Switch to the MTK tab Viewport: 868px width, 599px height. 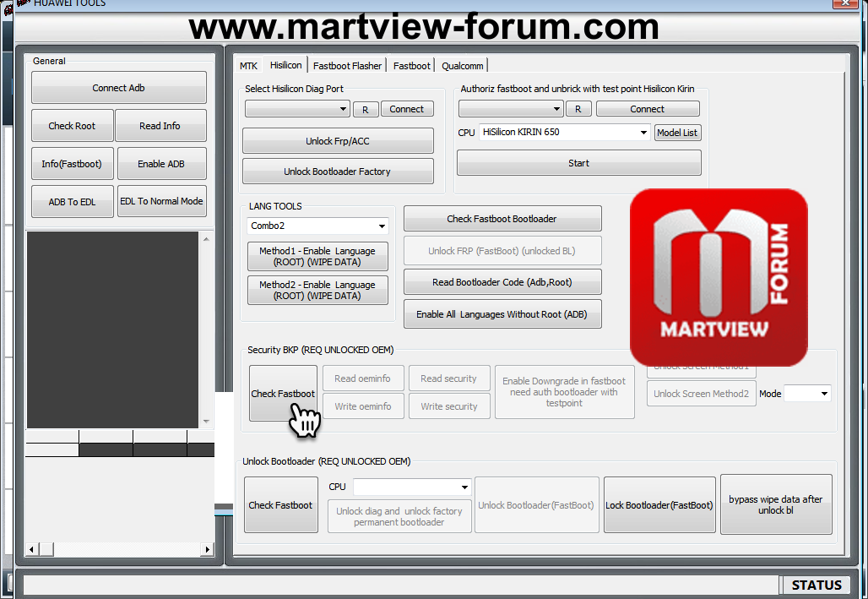click(248, 65)
